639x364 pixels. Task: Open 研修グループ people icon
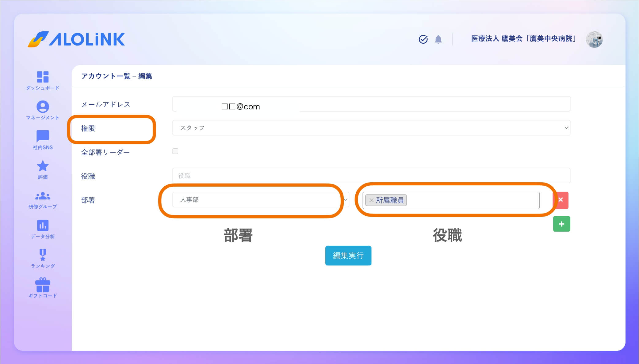pyautogui.click(x=43, y=196)
